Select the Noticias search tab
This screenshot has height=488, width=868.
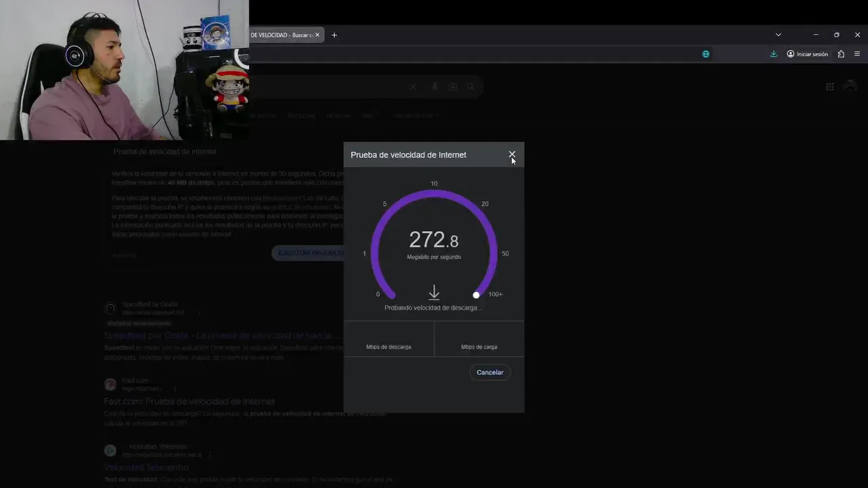pos(338,116)
